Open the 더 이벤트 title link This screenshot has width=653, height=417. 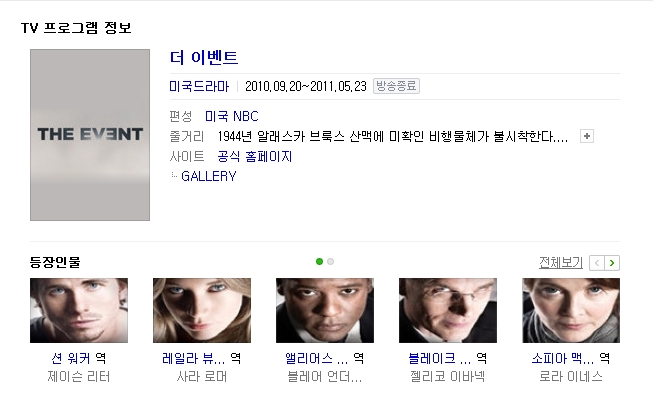204,57
